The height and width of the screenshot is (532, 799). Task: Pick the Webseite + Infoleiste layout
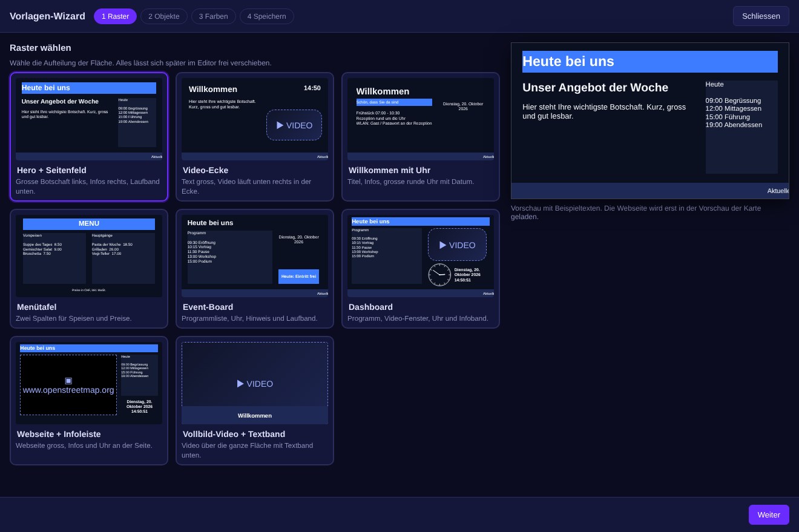(89, 401)
